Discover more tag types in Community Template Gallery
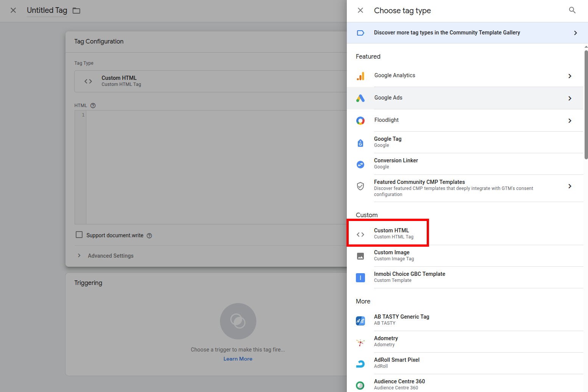588x392 pixels. click(467, 33)
